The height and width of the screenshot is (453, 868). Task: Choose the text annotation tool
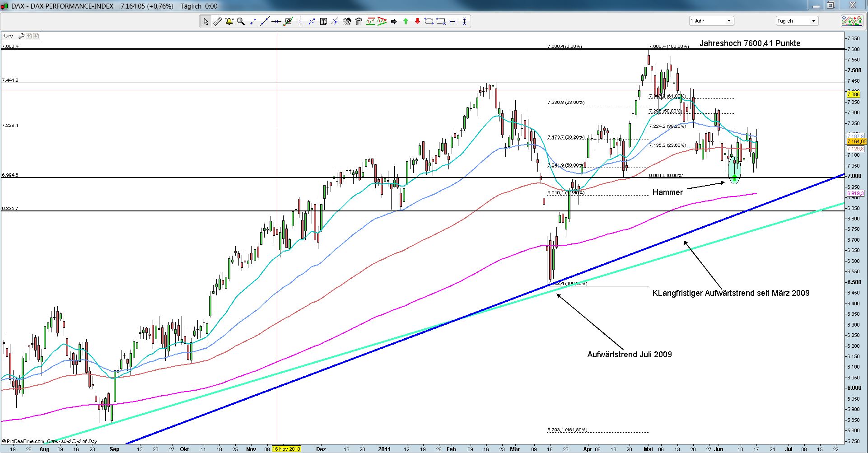click(323, 21)
